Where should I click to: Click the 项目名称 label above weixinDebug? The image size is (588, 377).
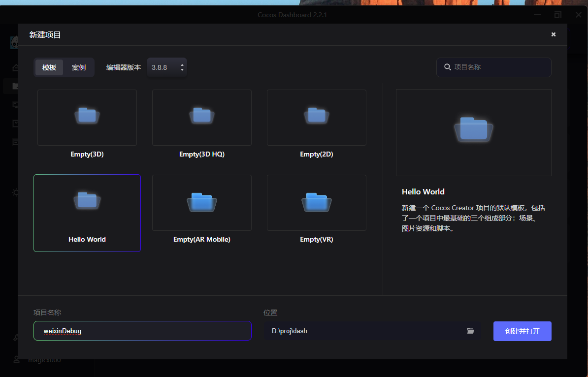(47, 313)
